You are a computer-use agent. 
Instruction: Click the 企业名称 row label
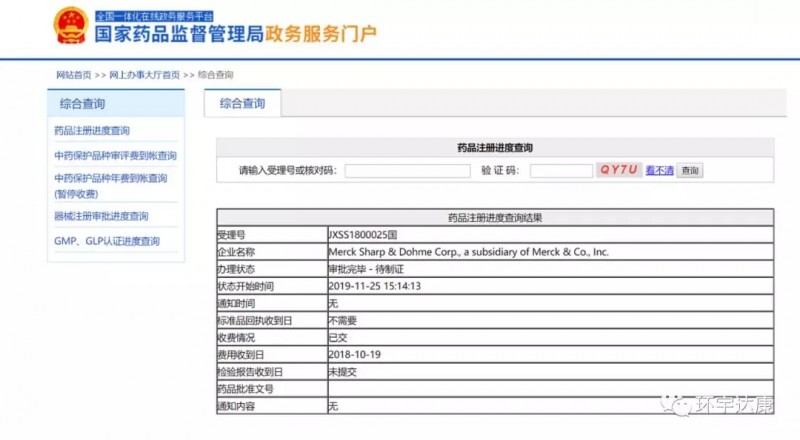(236, 252)
